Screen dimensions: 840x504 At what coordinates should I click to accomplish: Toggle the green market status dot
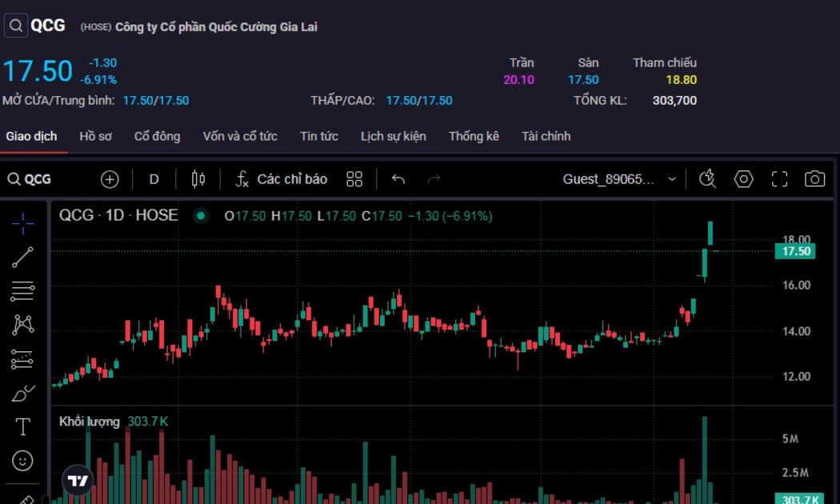(201, 216)
